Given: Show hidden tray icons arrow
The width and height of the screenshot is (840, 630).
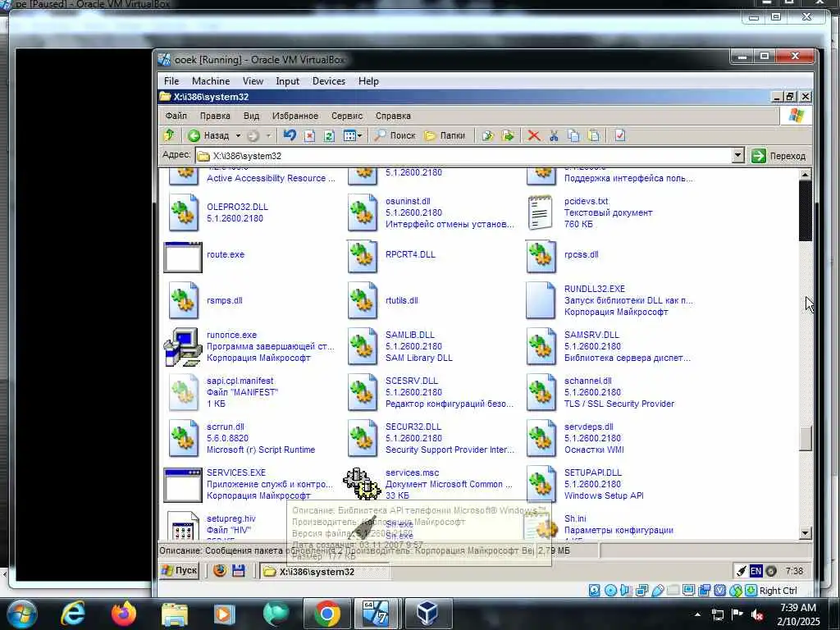Looking at the screenshot, I should click(697, 614).
